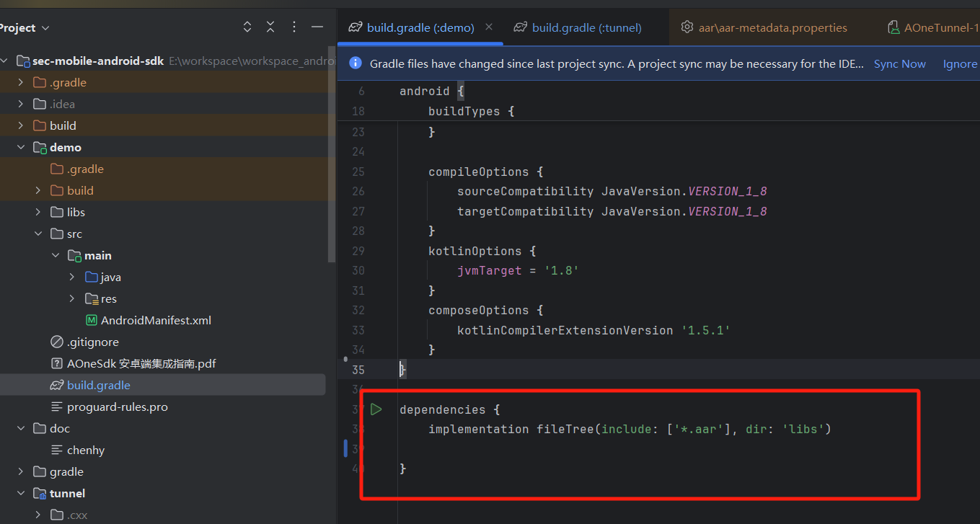This screenshot has width=980, height=524.
Task: Click the info icon in sync notification
Action: click(x=355, y=63)
